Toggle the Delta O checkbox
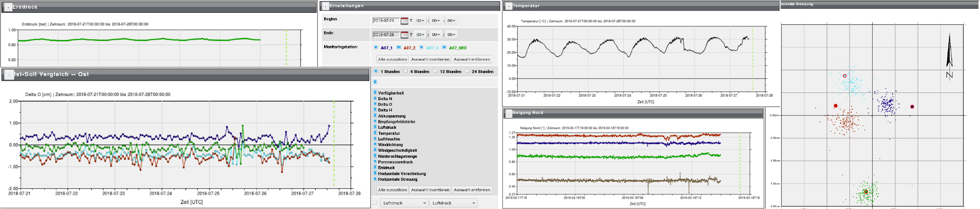 click(x=375, y=104)
